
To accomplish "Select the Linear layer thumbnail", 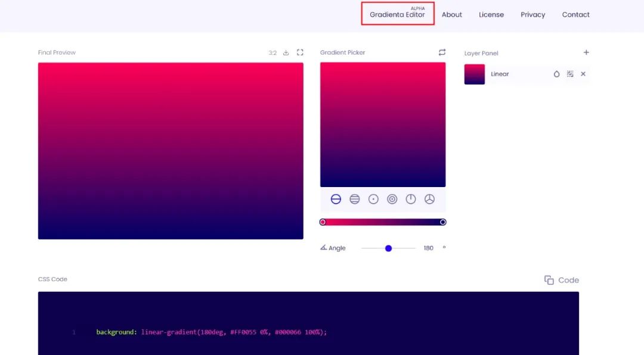I will pyautogui.click(x=475, y=74).
